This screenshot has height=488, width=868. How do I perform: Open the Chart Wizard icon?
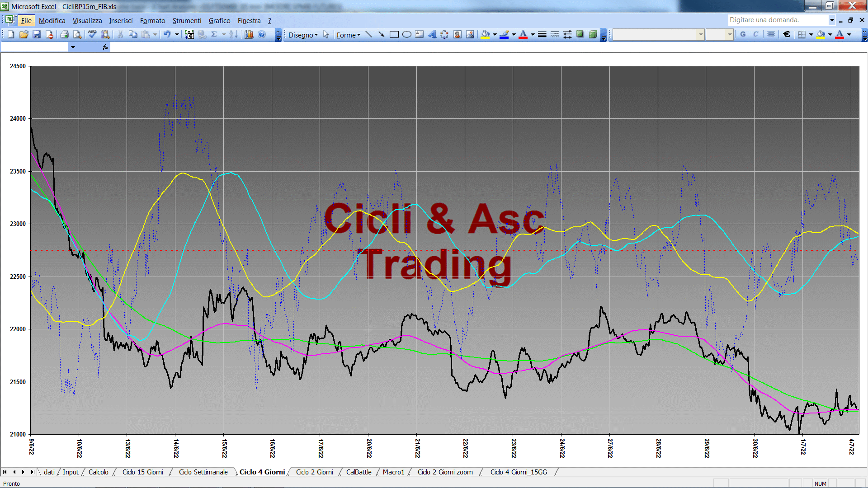click(249, 34)
